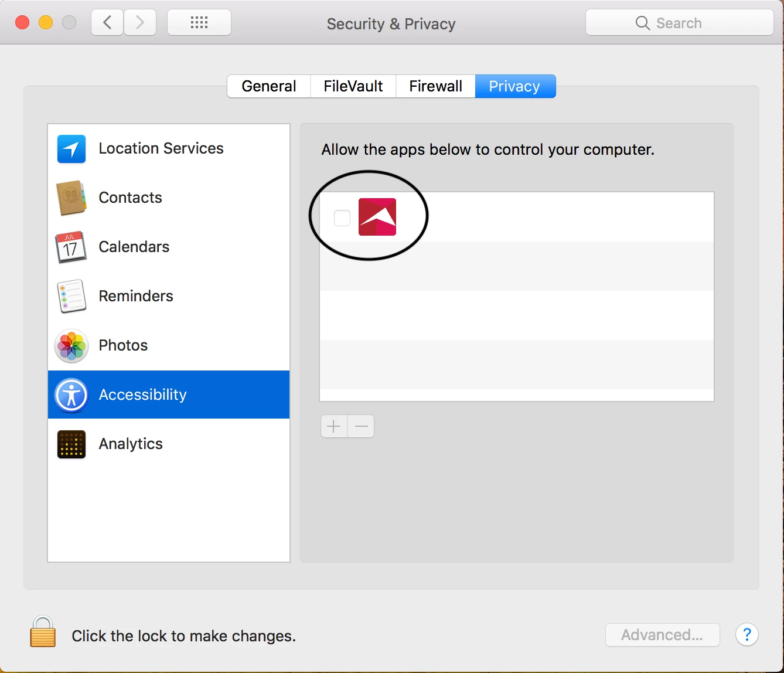Click the lock to make changes
The height and width of the screenshot is (673, 784).
pyautogui.click(x=43, y=631)
